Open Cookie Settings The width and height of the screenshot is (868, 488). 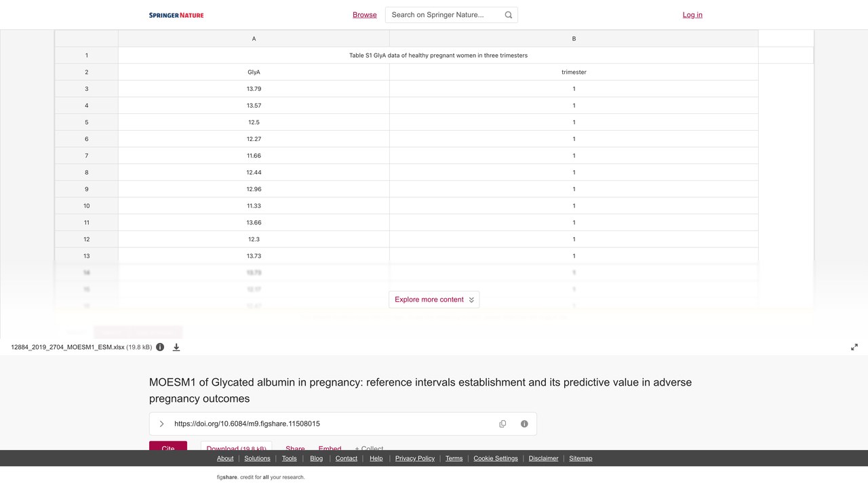(x=496, y=459)
